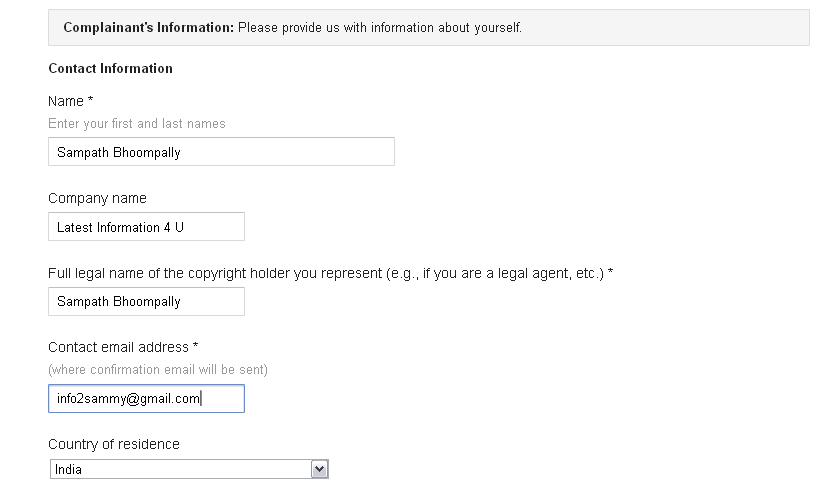Click the selected 'India' value text
The width and height of the screenshot is (828, 493).
tap(69, 469)
